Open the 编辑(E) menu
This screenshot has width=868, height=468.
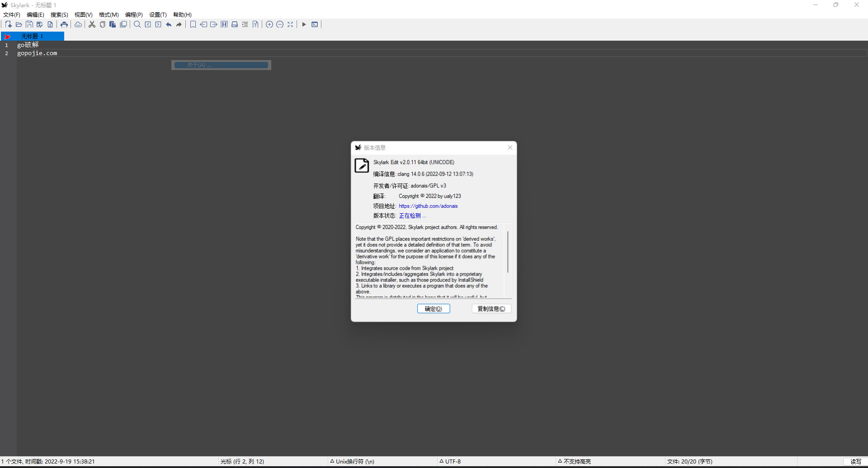(x=35, y=15)
